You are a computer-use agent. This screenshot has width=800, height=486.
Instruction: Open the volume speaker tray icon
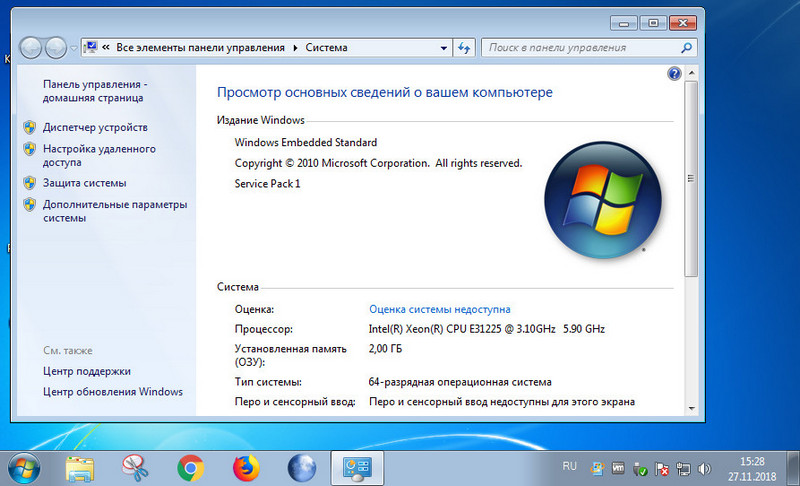click(x=705, y=469)
